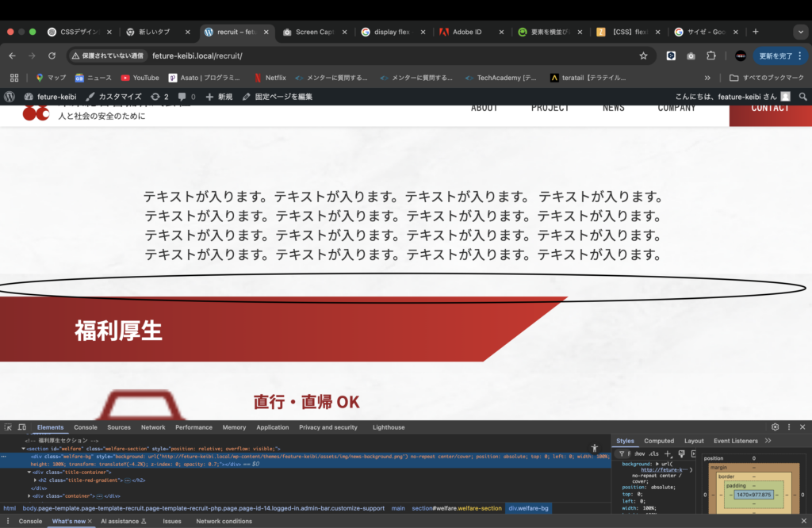Open the accessibility tree toggle button
The width and height of the screenshot is (812, 528).
[594, 449]
